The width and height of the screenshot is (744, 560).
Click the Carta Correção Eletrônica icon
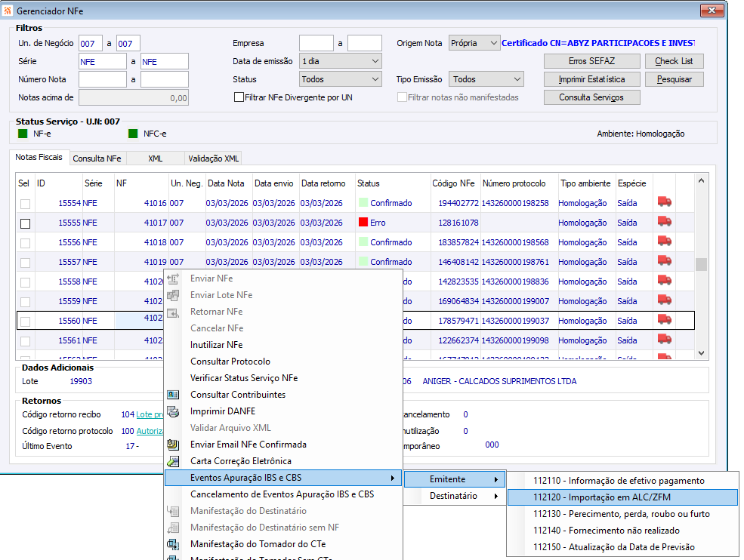point(173,461)
